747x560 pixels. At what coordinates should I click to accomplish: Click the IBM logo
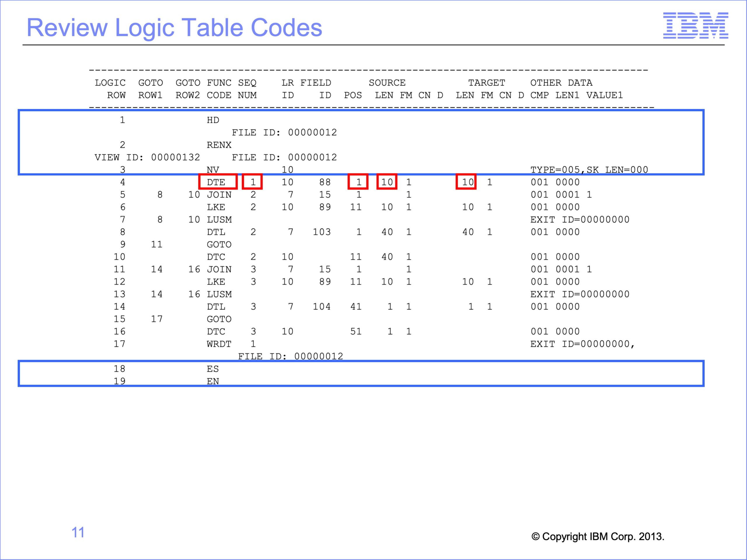click(x=695, y=26)
